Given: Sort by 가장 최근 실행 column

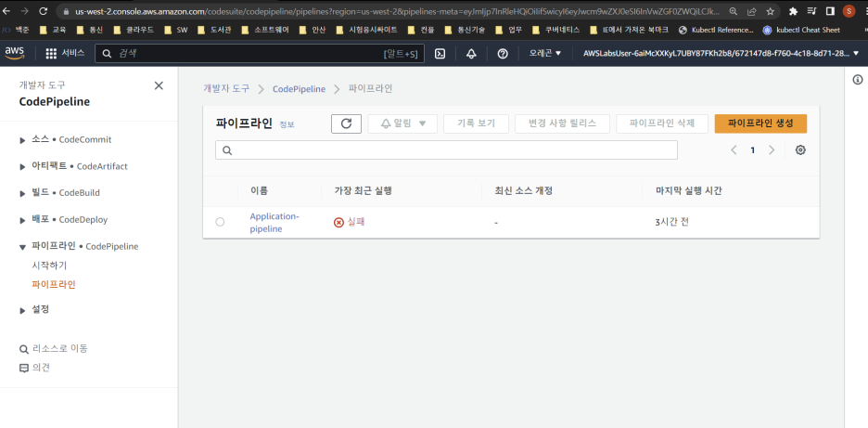Looking at the screenshot, I should pyautogui.click(x=364, y=190).
